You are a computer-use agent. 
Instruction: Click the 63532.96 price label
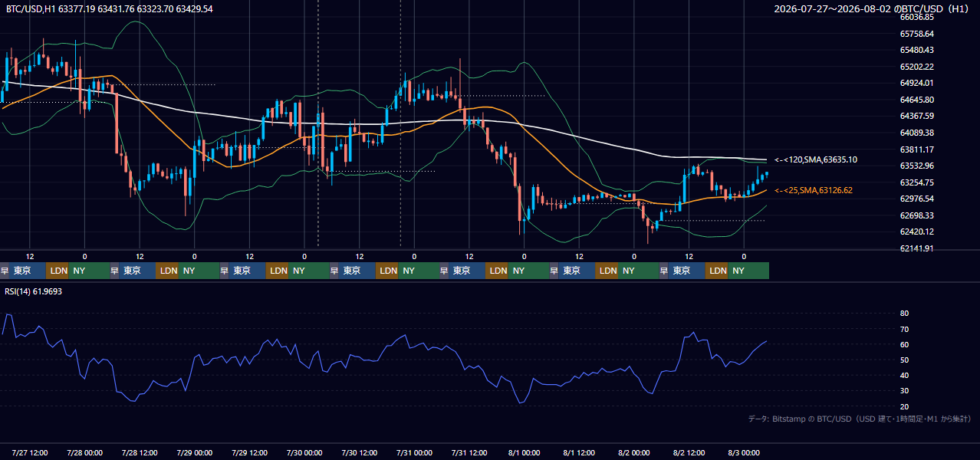click(917, 166)
